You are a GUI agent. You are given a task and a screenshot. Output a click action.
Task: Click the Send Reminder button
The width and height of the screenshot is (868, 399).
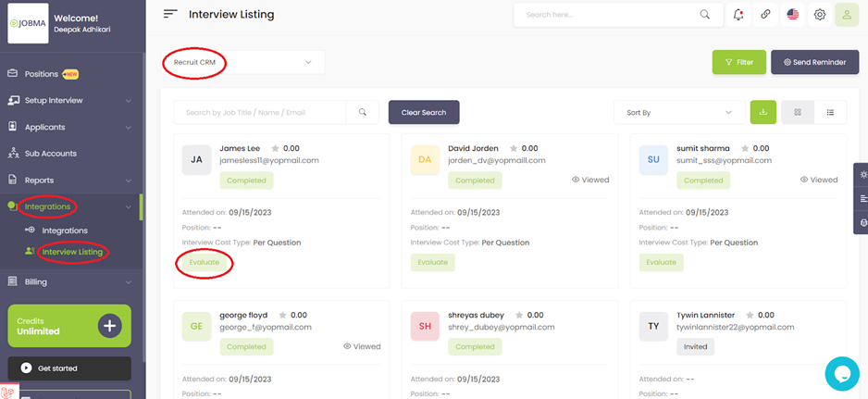click(x=815, y=62)
